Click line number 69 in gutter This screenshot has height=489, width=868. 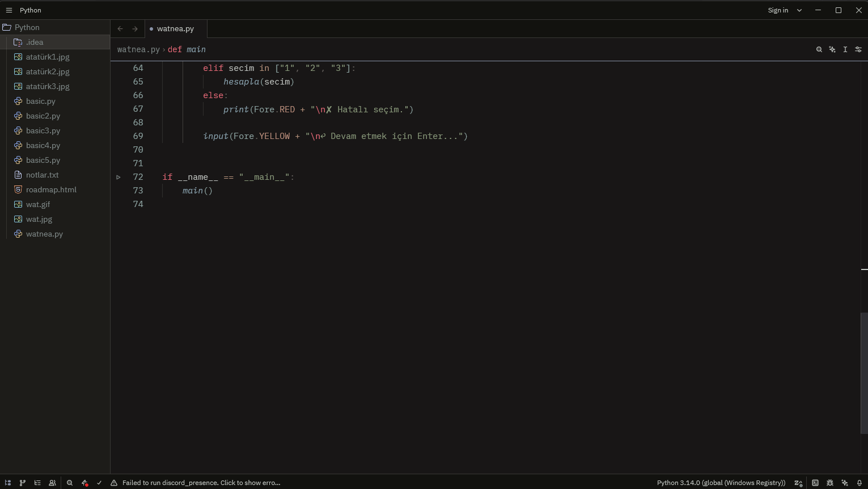[138, 136]
